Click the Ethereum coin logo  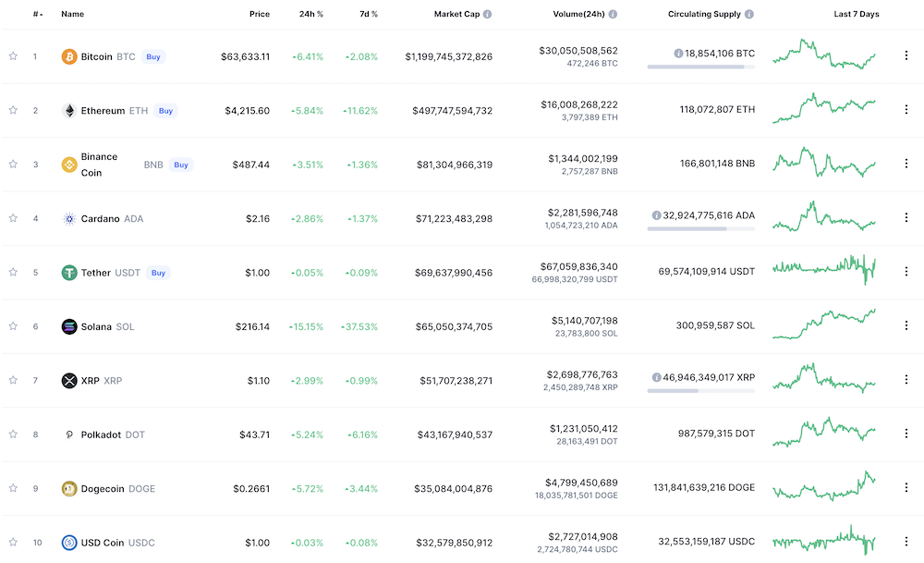click(69, 110)
